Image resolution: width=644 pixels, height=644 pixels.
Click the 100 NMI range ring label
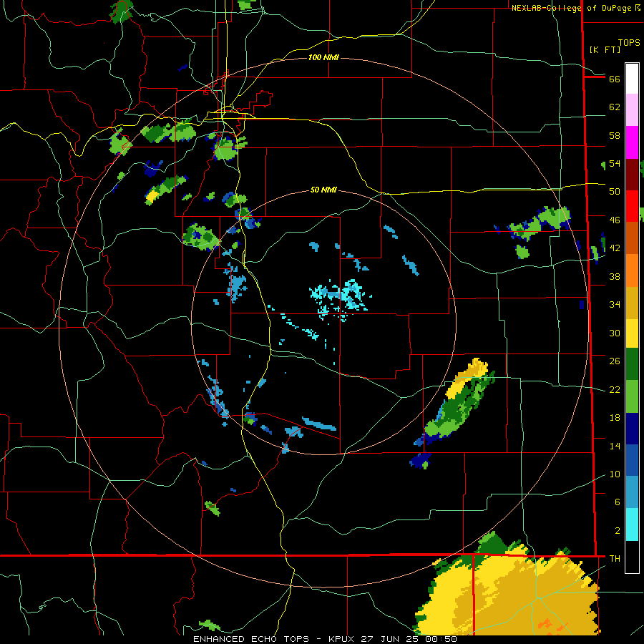click(x=323, y=57)
